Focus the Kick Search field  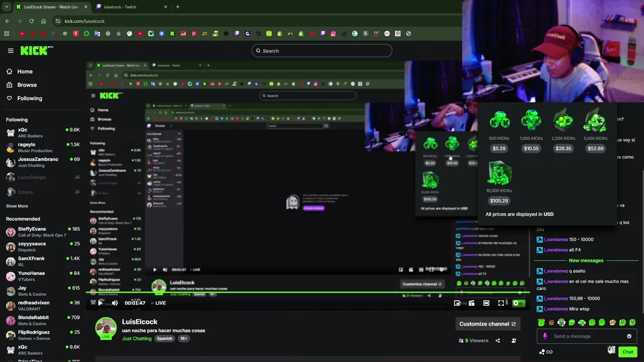click(322, 51)
